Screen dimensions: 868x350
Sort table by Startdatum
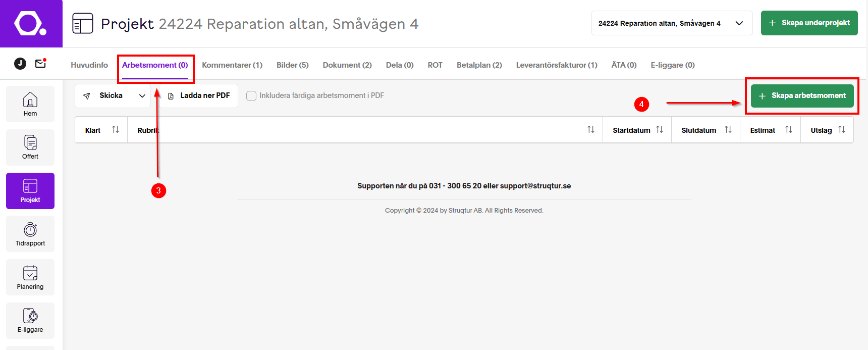coord(659,130)
